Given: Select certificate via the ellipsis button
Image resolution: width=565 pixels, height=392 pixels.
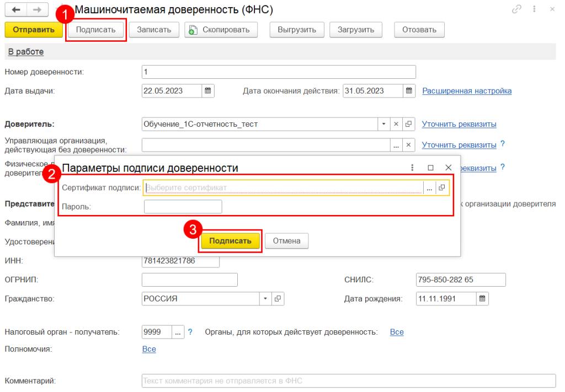Looking at the screenshot, I should pos(429,188).
